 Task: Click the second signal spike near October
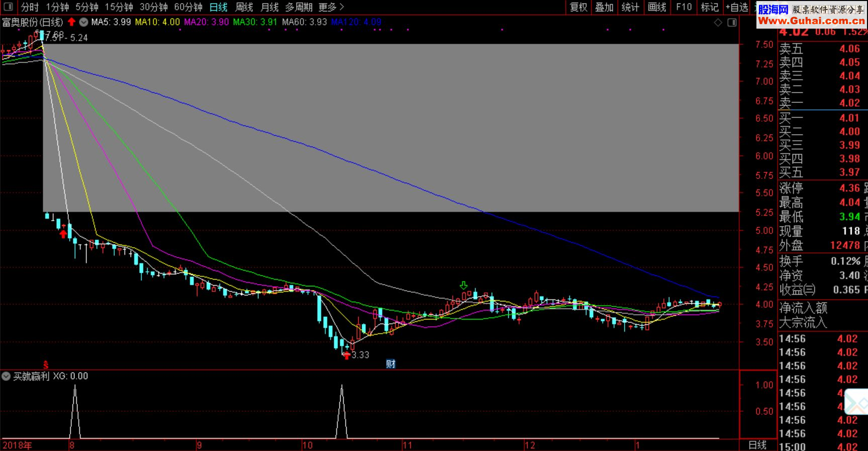pyautogui.click(x=342, y=411)
